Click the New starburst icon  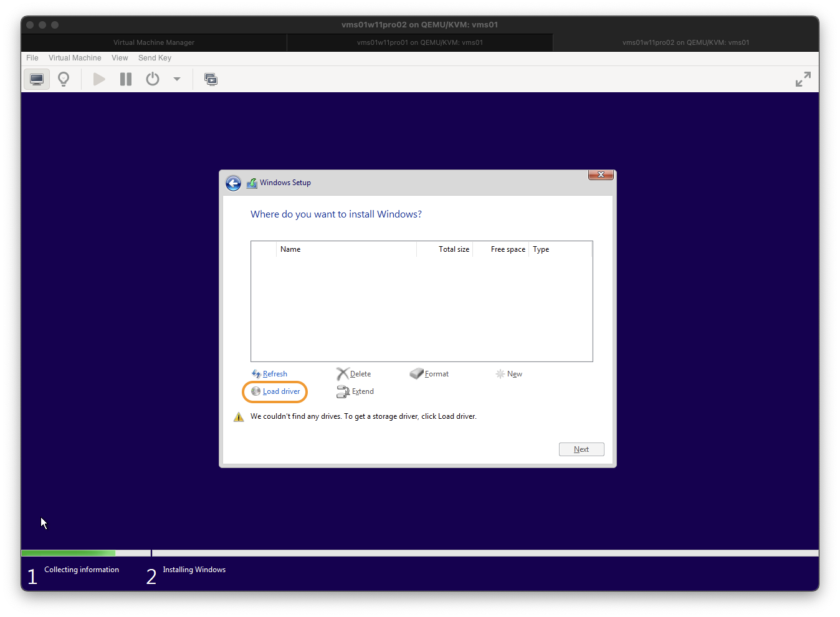tap(500, 374)
